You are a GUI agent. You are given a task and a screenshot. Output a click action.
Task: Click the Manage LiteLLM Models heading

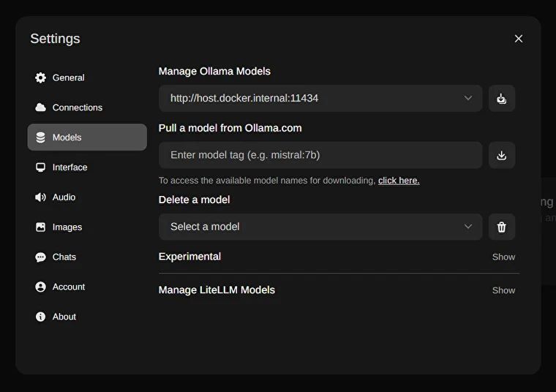tap(217, 290)
